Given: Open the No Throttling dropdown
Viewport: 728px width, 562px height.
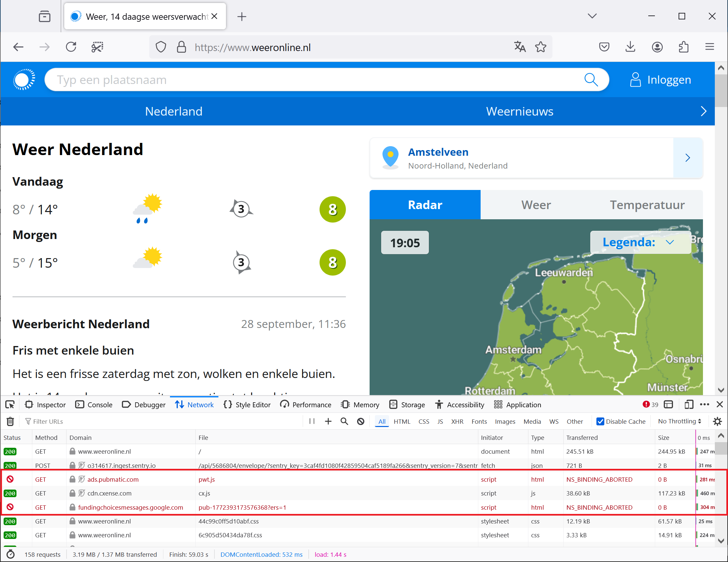Looking at the screenshot, I should (679, 421).
